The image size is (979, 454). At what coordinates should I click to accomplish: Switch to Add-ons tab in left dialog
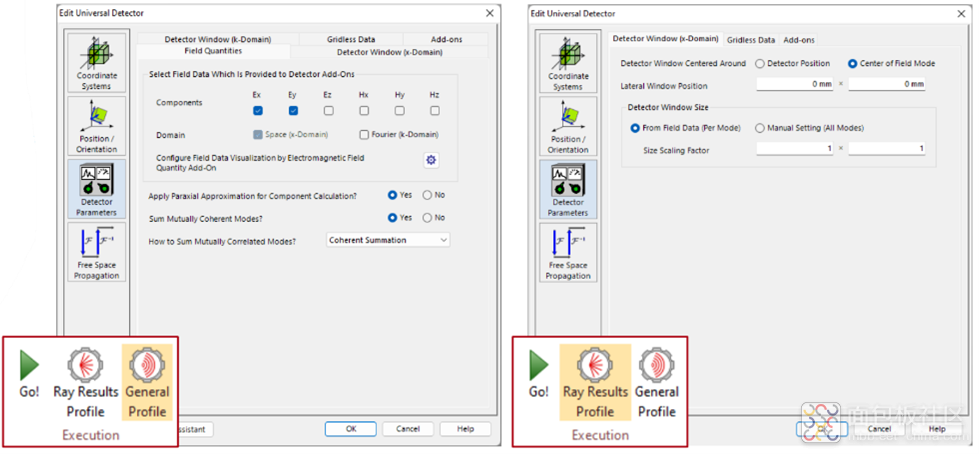(x=446, y=39)
